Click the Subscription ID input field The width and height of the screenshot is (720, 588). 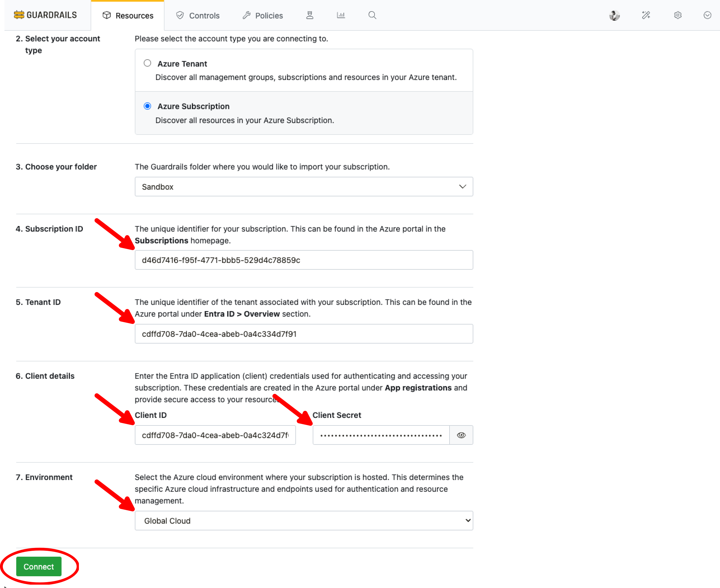pos(303,260)
